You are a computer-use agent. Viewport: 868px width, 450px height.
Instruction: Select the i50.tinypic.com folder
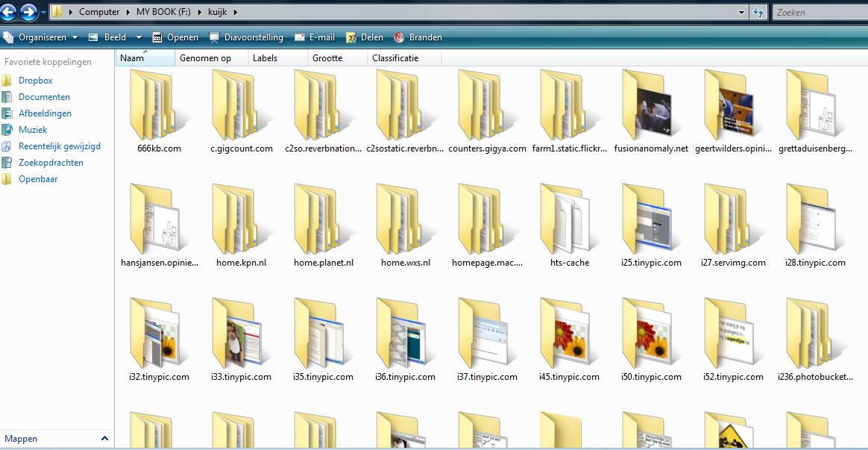pos(651,339)
